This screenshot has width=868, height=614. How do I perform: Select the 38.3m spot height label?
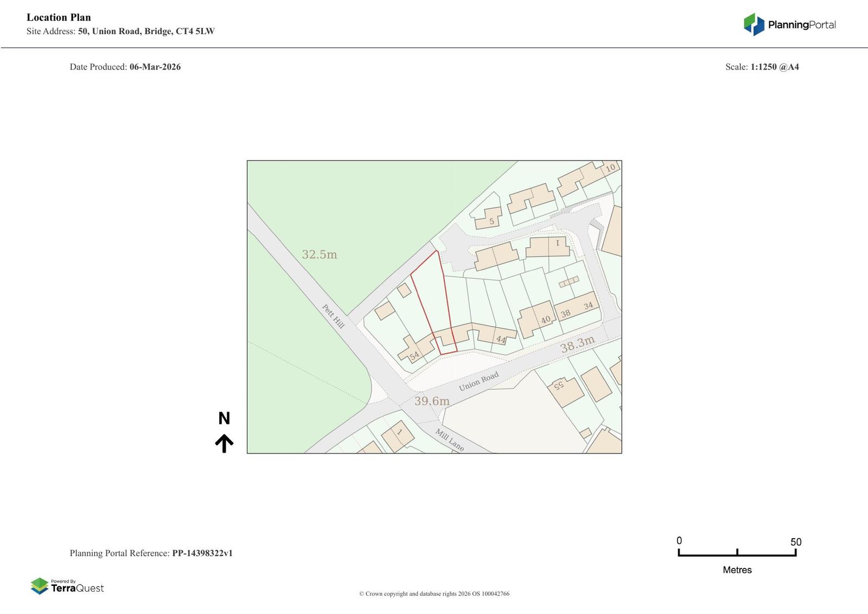coord(577,344)
